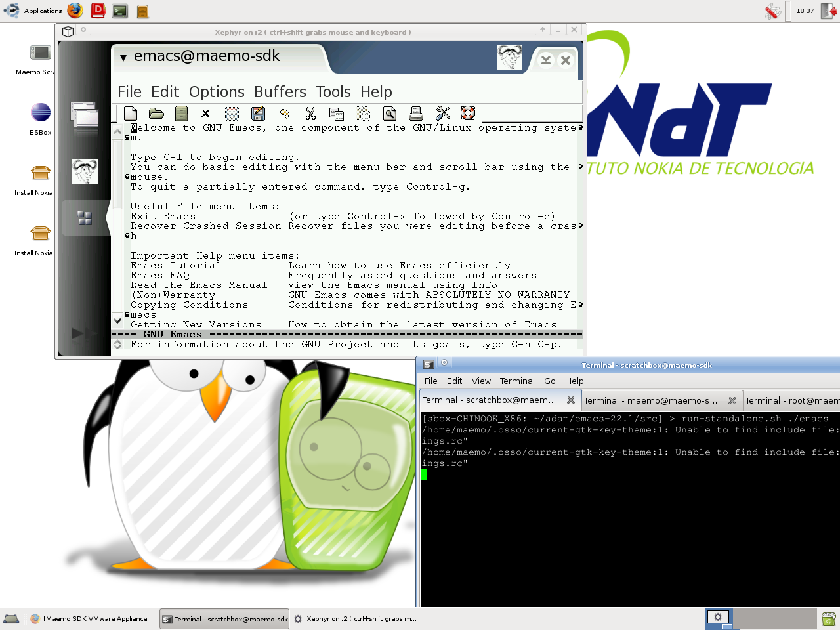Image resolution: width=840 pixels, height=630 pixels.
Task: Click Read the Emacs Manual entry
Action: tap(199, 285)
